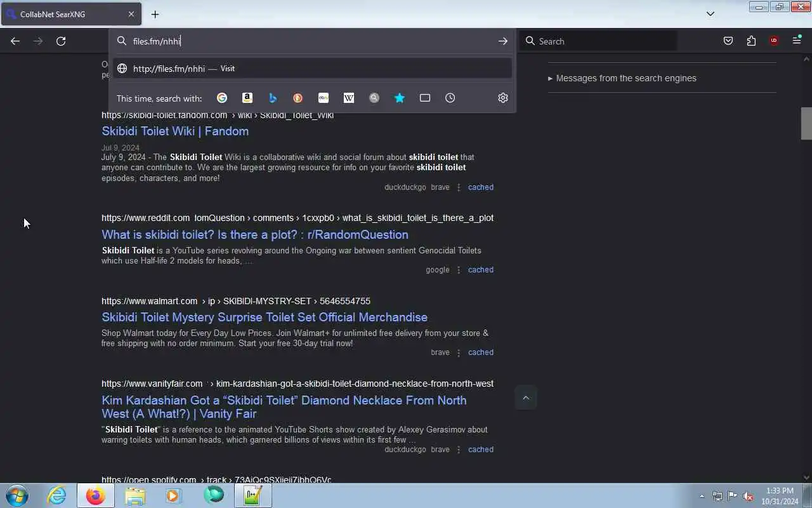Open Action Center flag tray icon
Viewport: 812px width, 508px height.
point(733,496)
